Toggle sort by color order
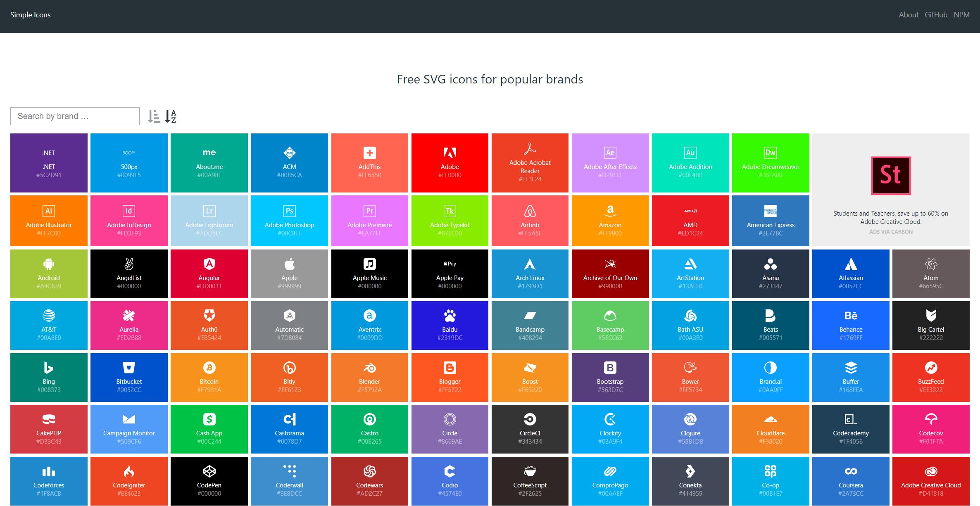 point(154,116)
